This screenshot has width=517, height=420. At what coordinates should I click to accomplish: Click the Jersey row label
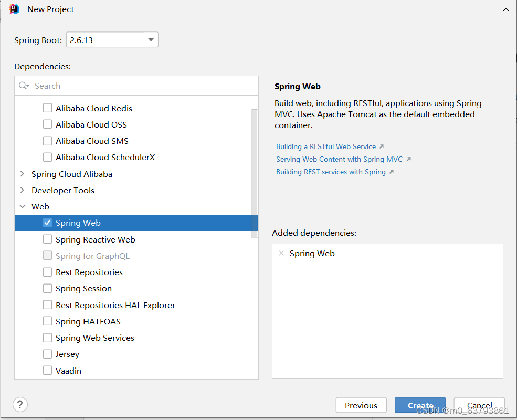tap(68, 354)
